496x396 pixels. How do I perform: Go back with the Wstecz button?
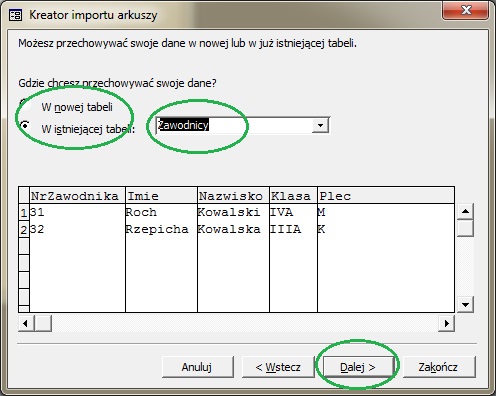[278, 367]
